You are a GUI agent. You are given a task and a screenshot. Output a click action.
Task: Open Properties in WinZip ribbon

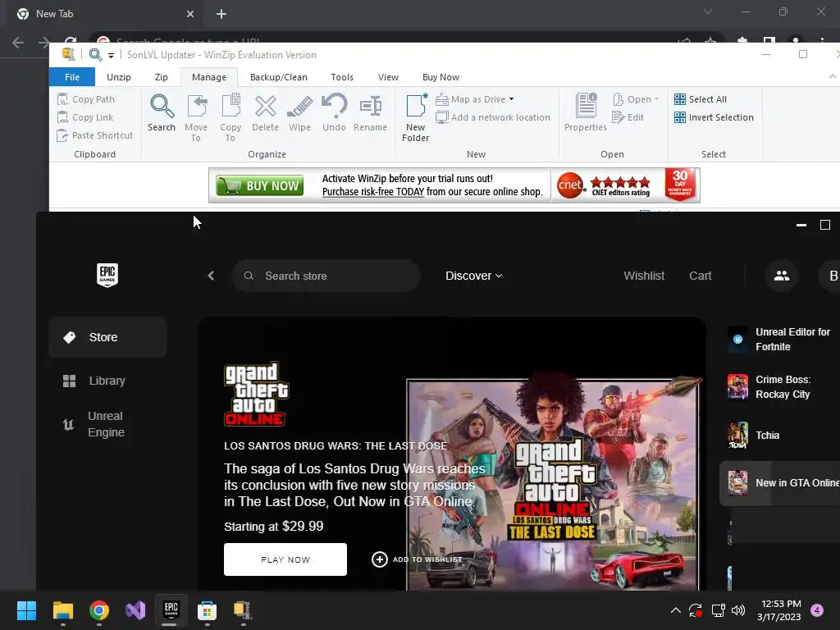pos(586,112)
